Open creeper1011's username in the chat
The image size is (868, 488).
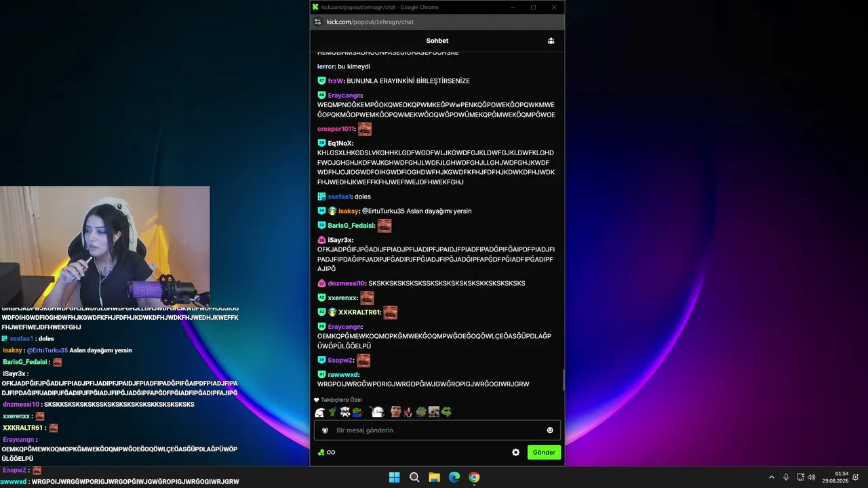click(335, 129)
